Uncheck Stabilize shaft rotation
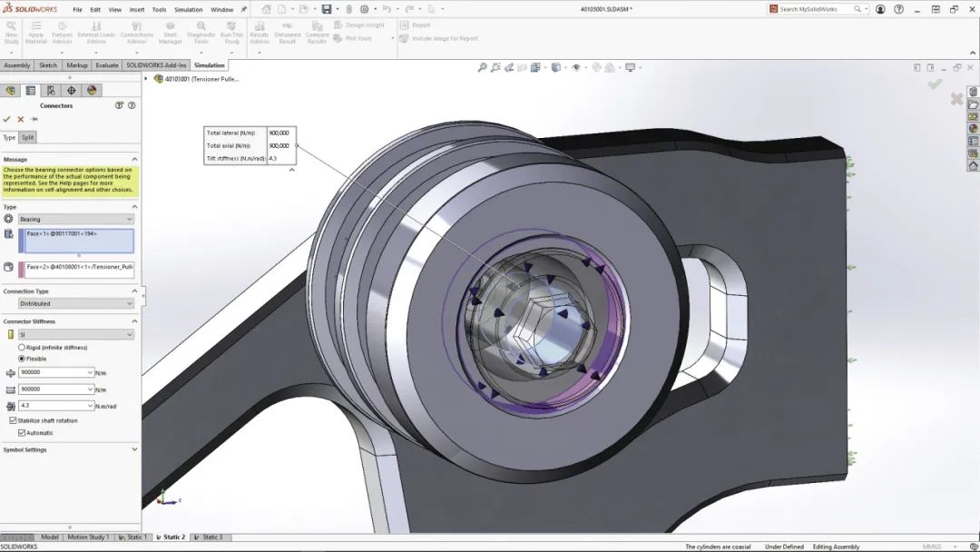Viewport: 980px width, 552px height. click(13, 421)
